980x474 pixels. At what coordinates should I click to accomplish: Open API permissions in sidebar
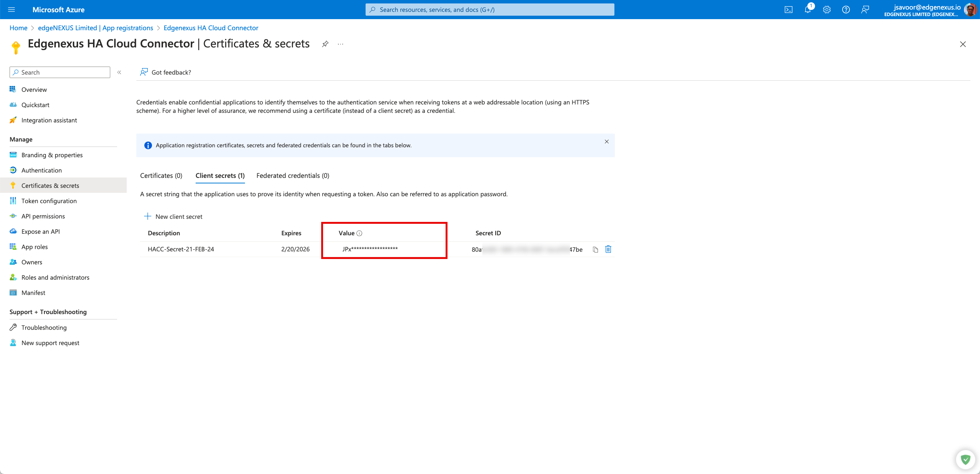click(43, 216)
